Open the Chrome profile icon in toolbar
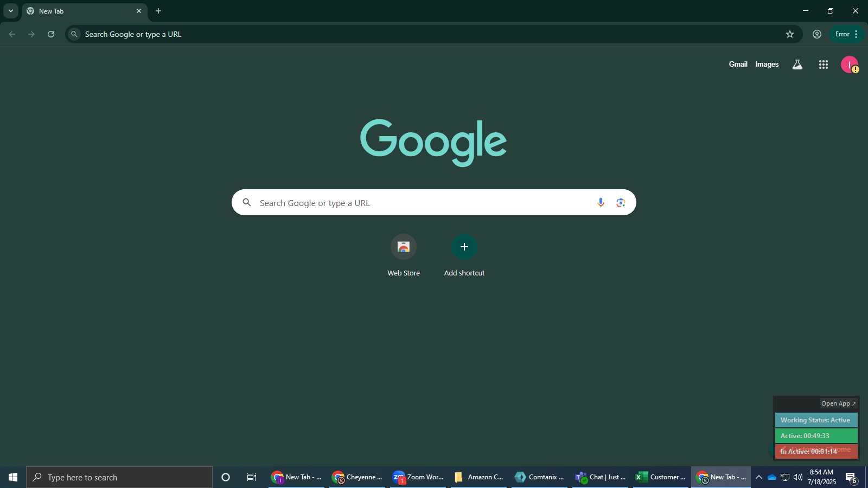Viewport: 868px width, 488px height. (x=817, y=34)
